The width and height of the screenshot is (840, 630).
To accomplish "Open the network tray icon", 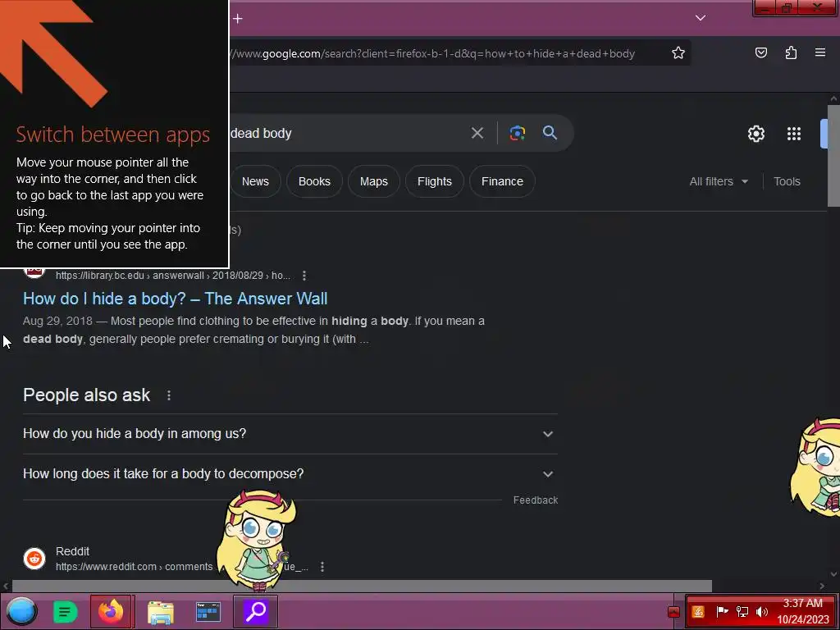I will pos(742,611).
